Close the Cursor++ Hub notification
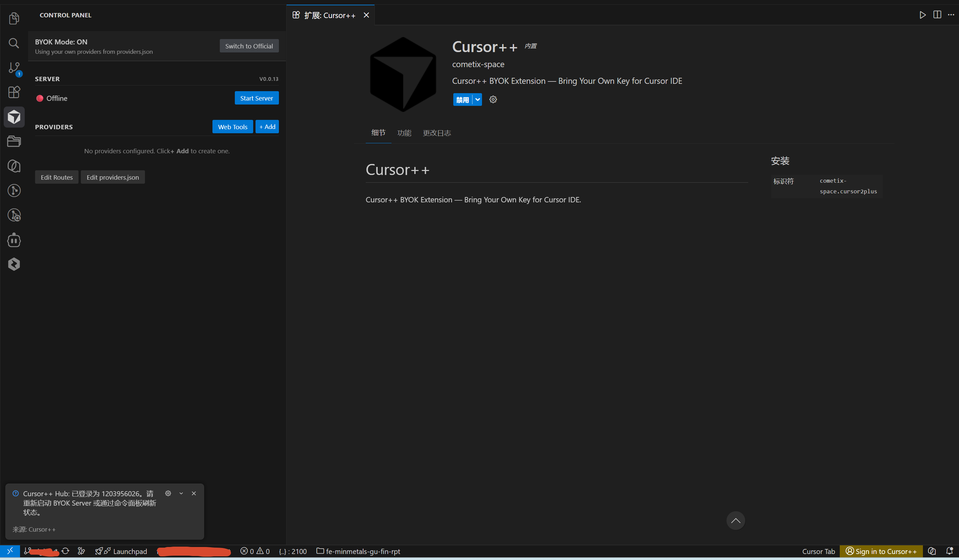The height and width of the screenshot is (560, 959). (194, 494)
